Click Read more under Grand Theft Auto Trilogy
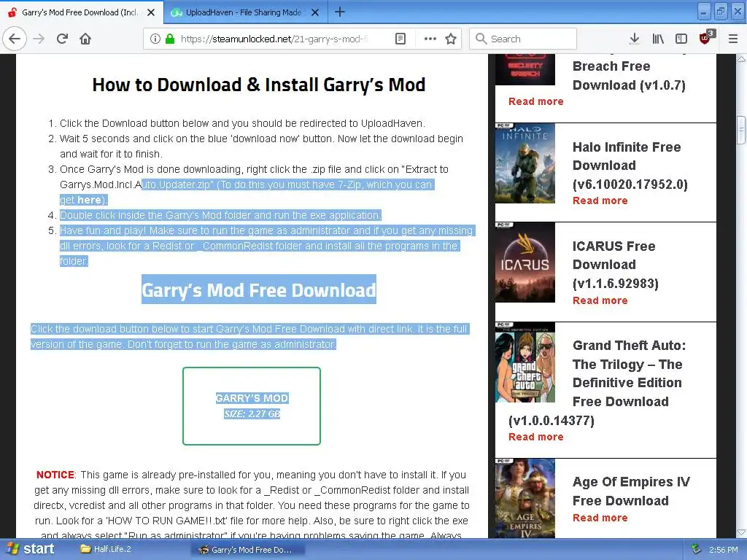The height and width of the screenshot is (560, 747). (536, 437)
